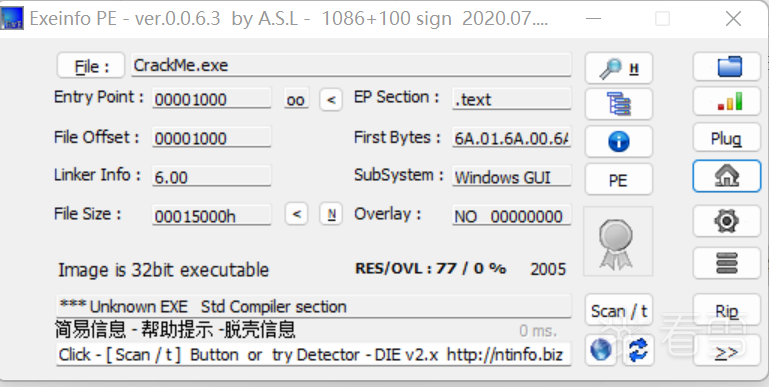This screenshot has height=387, width=769.
Task: Click the globe web icon
Action: (601, 350)
